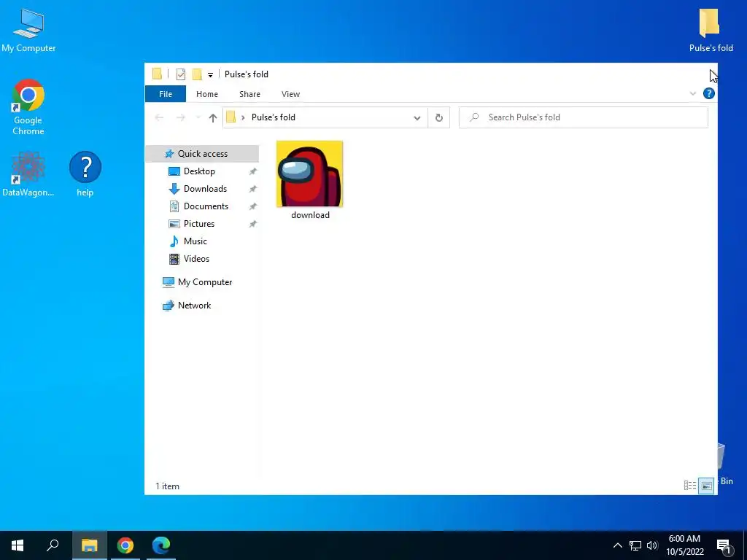Switch to large icons view layout
Screen dimensions: 747x560
click(x=706, y=486)
